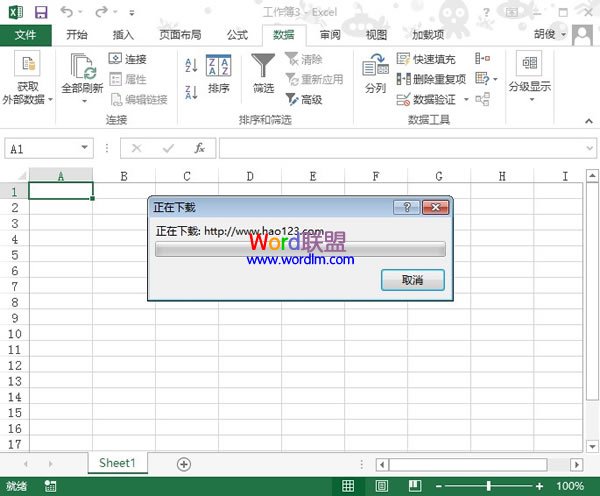The image size is (600, 496).
Task: Open Advanced (高级) filter options
Action: click(304, 100)
